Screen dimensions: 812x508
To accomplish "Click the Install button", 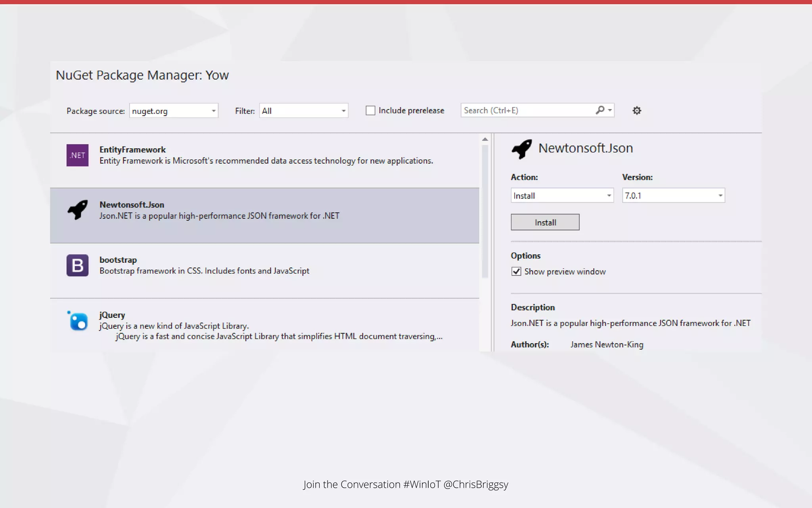I will tap(545, 222).
